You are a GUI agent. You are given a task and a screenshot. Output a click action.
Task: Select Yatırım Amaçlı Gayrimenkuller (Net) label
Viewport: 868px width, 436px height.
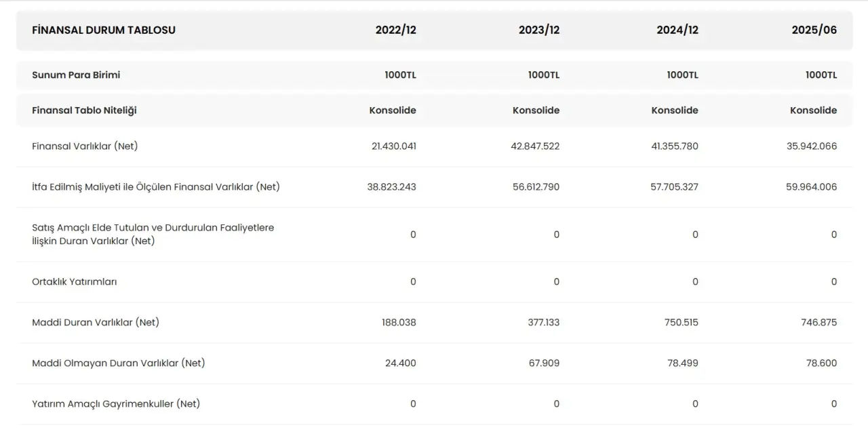coord(116,403)
